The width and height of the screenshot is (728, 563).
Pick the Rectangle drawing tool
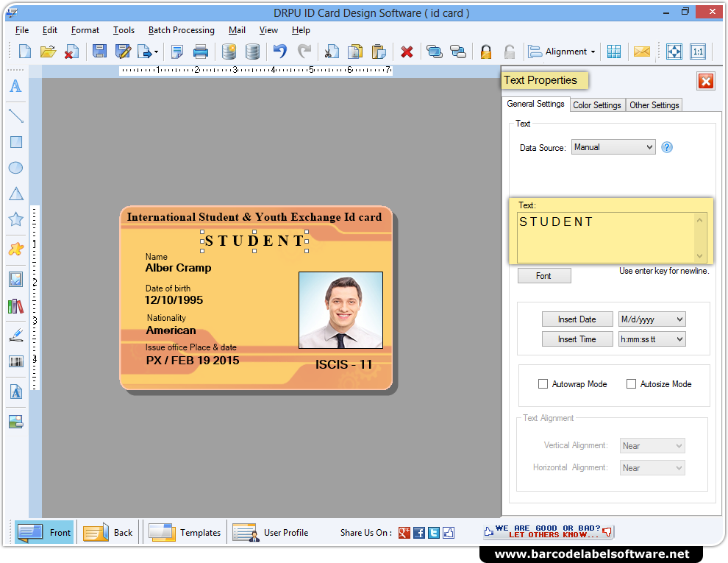pyautogui.click(x=15, y=142)
